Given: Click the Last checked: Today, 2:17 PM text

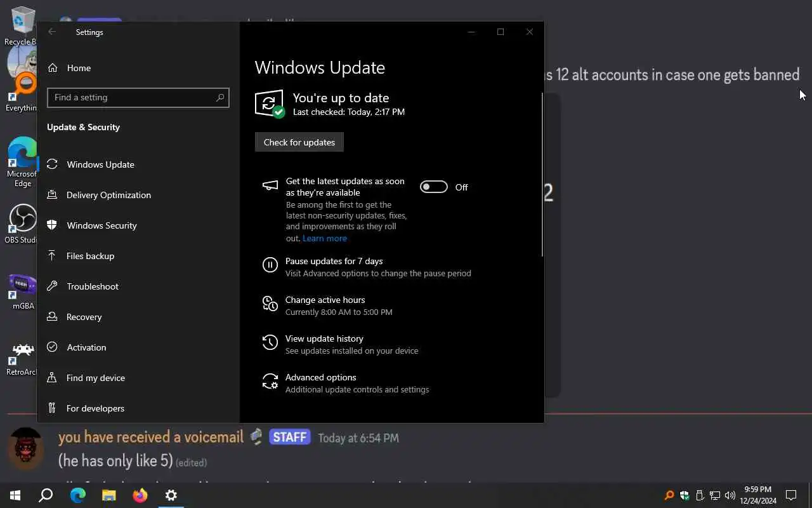Looking at the screenshot, I should [x=348, y=112].
